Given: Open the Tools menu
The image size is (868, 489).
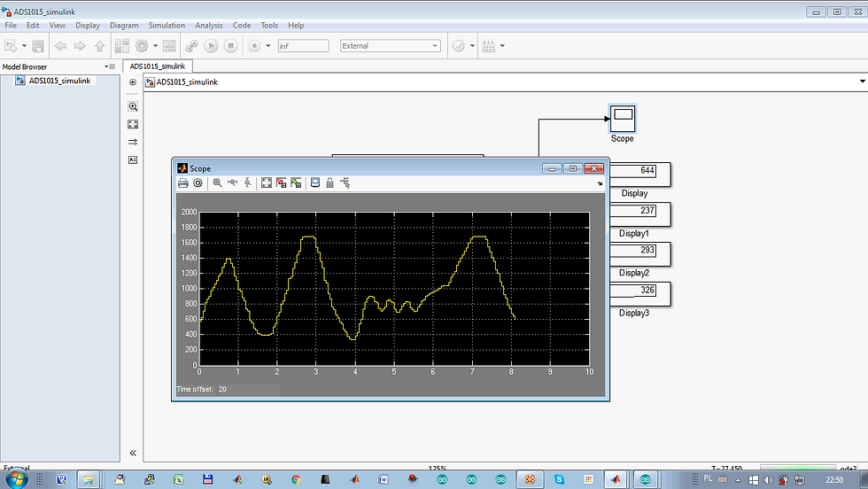Looking at the screenshot, I should 269,26.
